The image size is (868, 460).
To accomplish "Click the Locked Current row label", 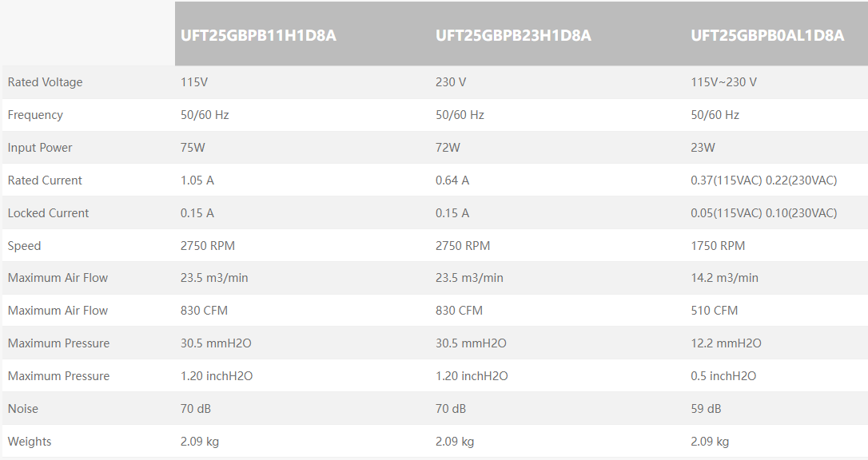I will point(48,213).
